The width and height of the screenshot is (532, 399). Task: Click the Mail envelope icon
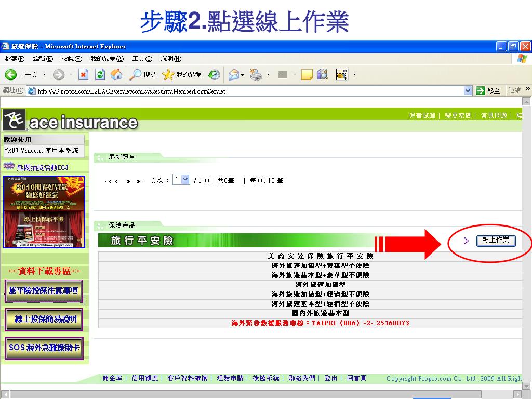[234, 75]
